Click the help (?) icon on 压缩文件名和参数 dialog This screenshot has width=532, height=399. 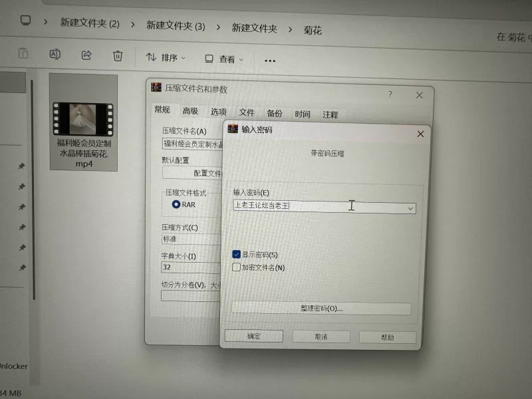(x=389, y=94)
